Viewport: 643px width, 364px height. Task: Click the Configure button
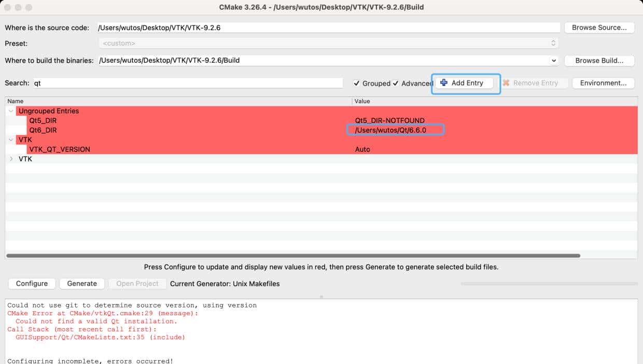coord(32,284)
